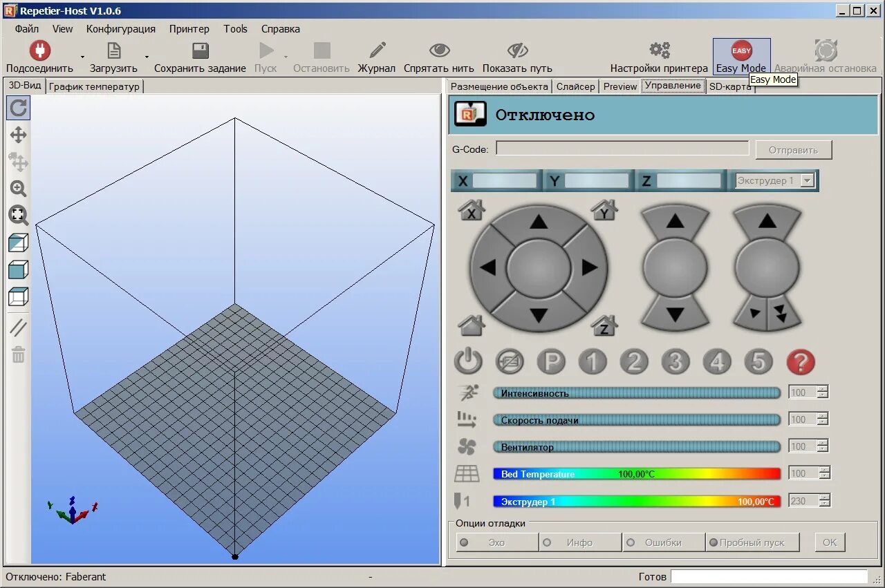Switch to isometric view cube icon
The height and width of the screenshot is (588, 885).
pos(19,243)
